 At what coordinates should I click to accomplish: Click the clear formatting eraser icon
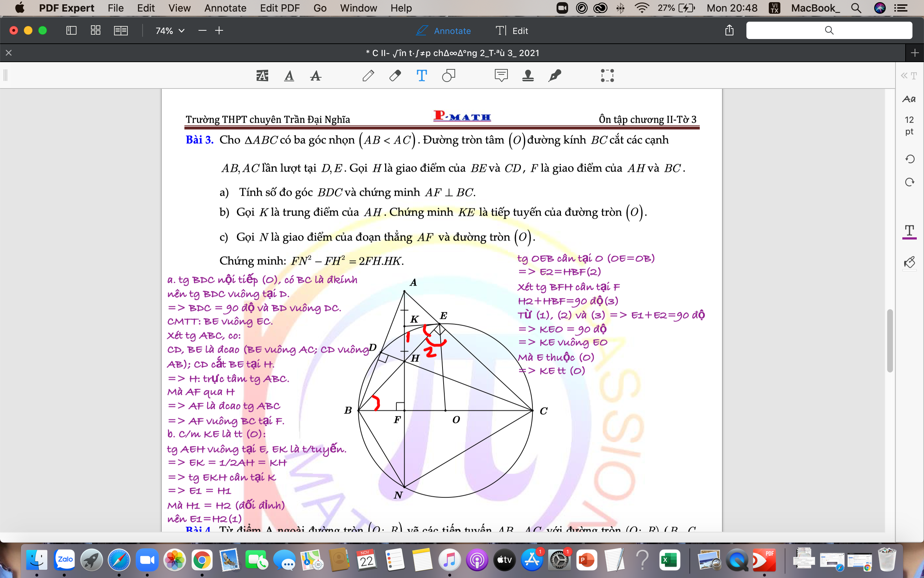910,262
